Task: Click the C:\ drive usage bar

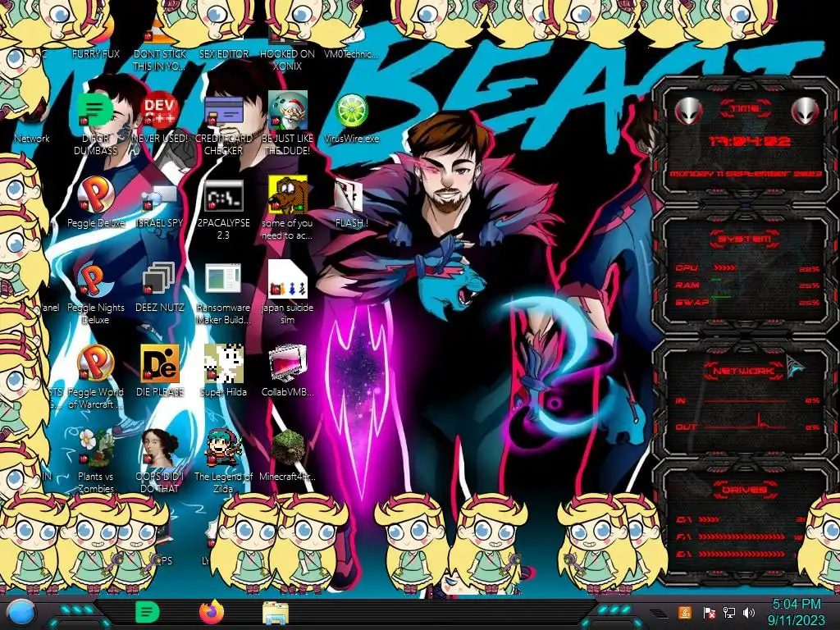Action: (709, 519)
